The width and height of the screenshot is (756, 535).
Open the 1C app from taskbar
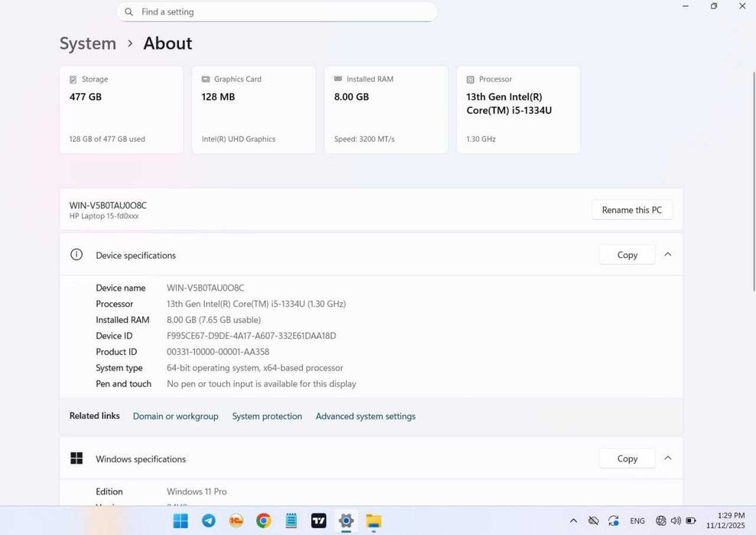(x=236, y=521)
